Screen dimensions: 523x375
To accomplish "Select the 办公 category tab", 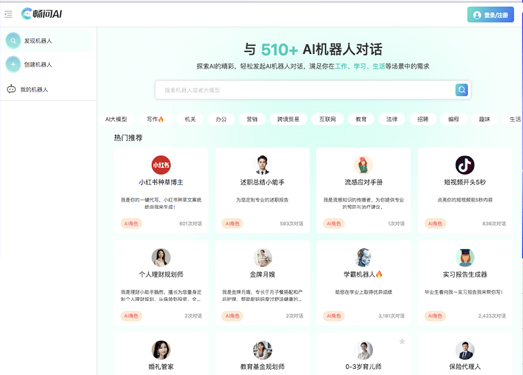I will [221, 119].
